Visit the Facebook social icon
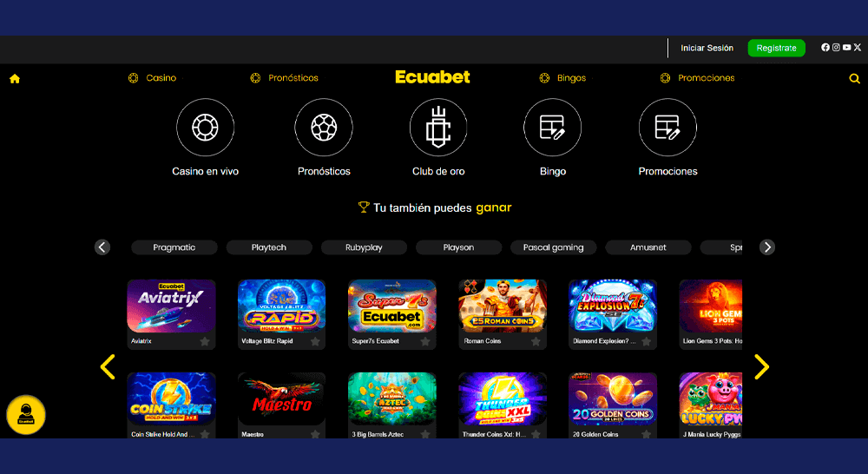The width and height of the screenshot is (868, 474). 825,48
